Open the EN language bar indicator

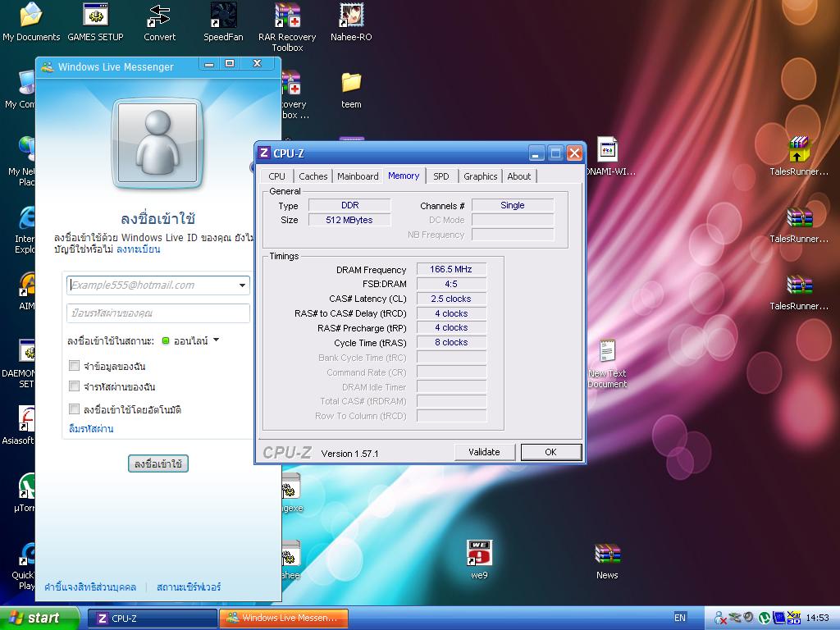(x=680, y=618)
